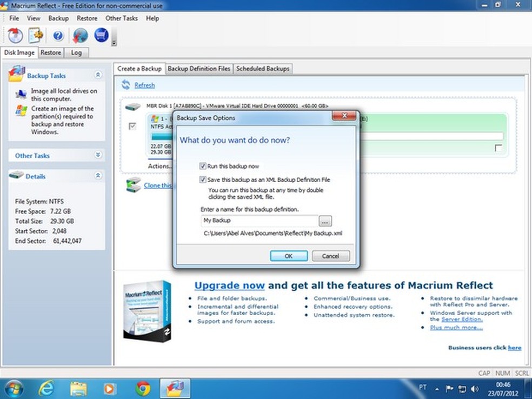This screenshot has width=532, height=399.
Task: Open the Backup menu
Action: (x=58, y=18)
